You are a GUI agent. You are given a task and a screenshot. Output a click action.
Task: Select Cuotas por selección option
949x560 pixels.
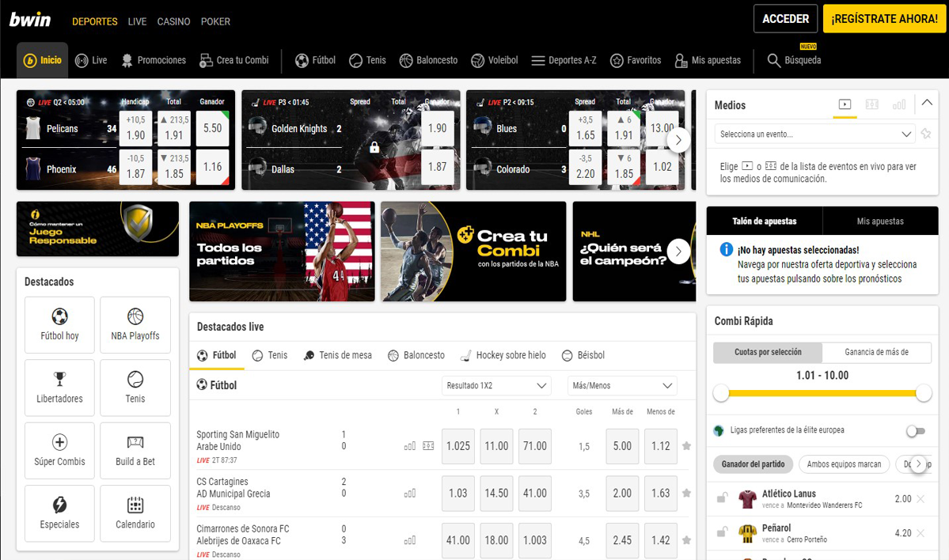(x=768, y=352)
